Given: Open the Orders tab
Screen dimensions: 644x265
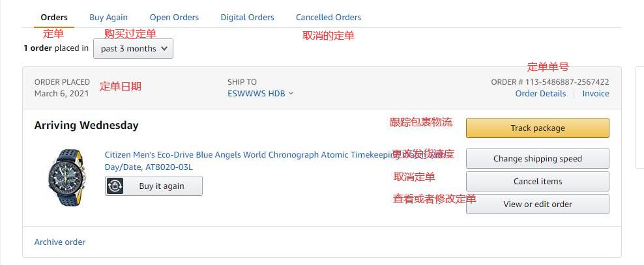Looking at the screenshot, I should [x=53, y=18].
